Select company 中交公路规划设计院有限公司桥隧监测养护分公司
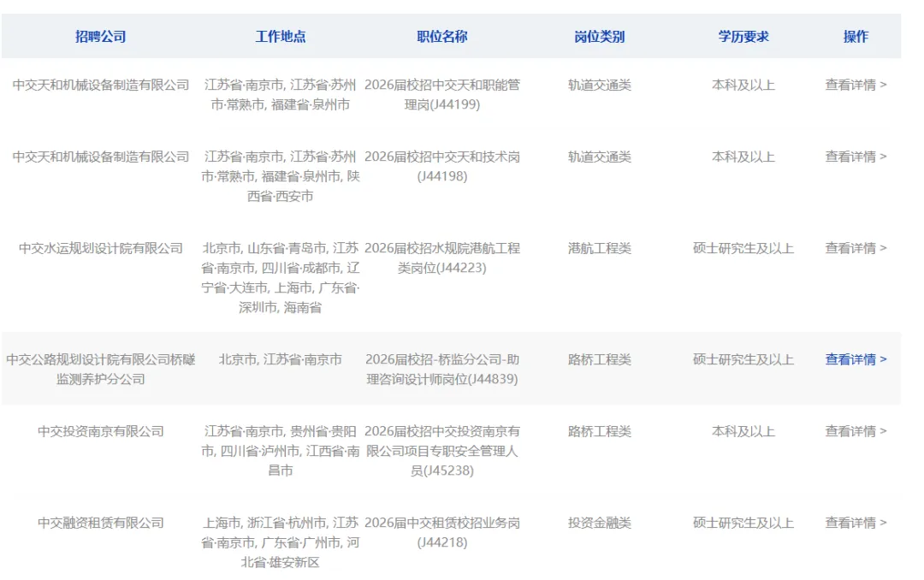 101,369
